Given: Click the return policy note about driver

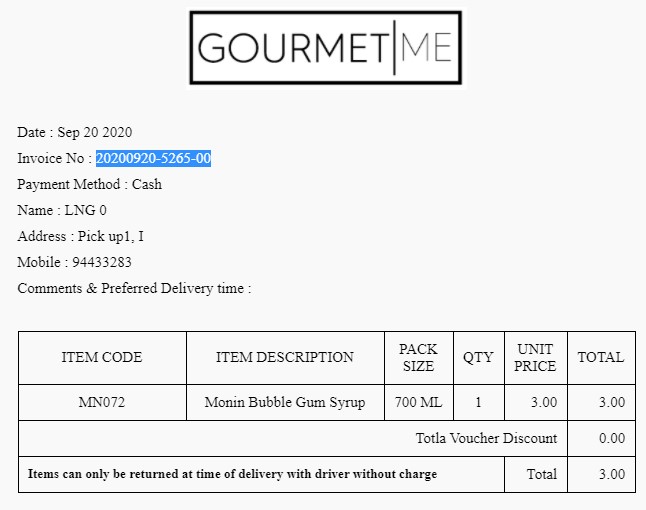Looking at the screenshot, I should click(232, 474).
